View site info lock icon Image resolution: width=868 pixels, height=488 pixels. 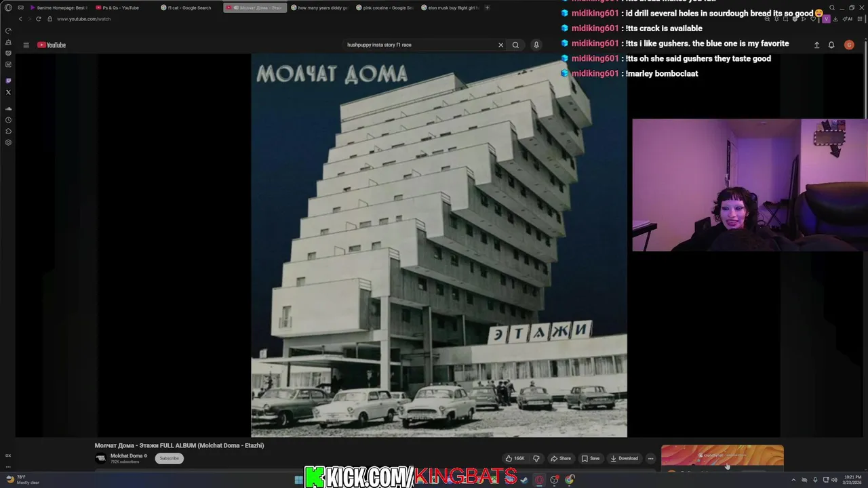(50, 19)
